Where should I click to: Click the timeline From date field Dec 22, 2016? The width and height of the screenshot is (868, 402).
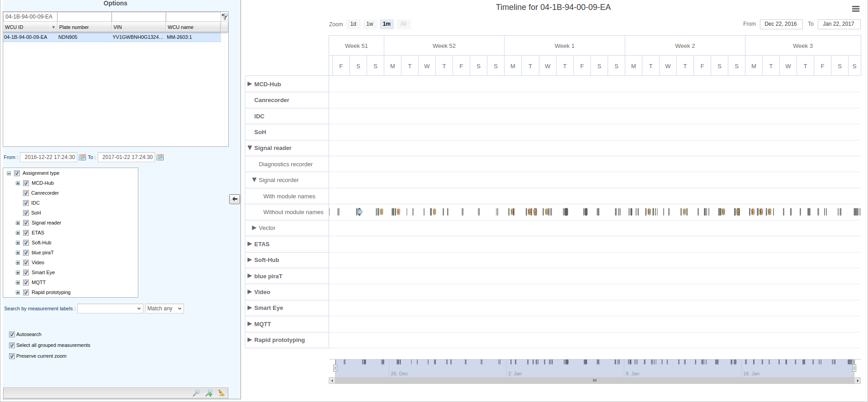coord(781,24)
